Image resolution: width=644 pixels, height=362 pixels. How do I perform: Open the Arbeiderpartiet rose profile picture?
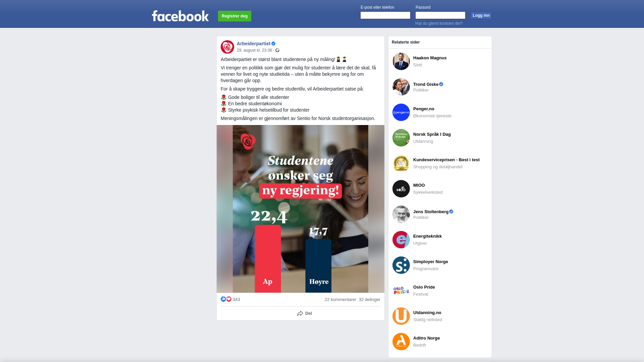coord(227,47)
